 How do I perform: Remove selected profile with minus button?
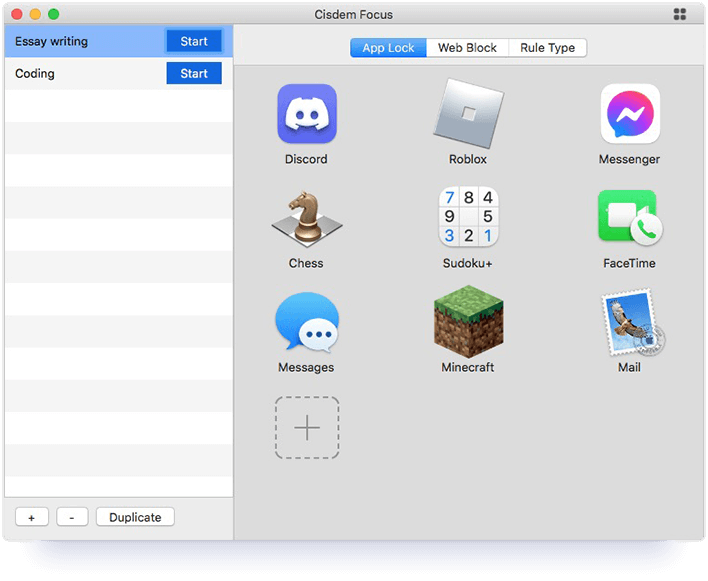(72, 517)
